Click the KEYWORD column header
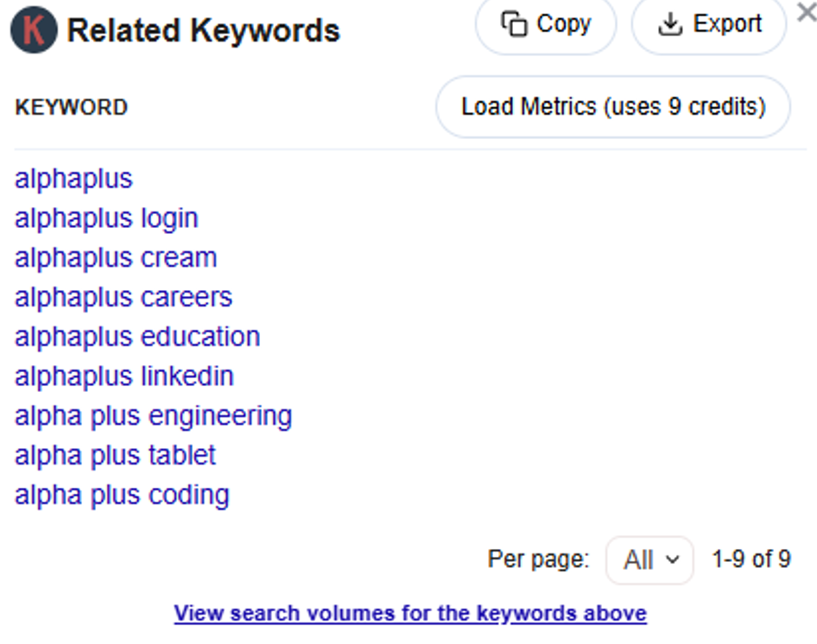Screen dimensions: 817x644 [71, 107]
